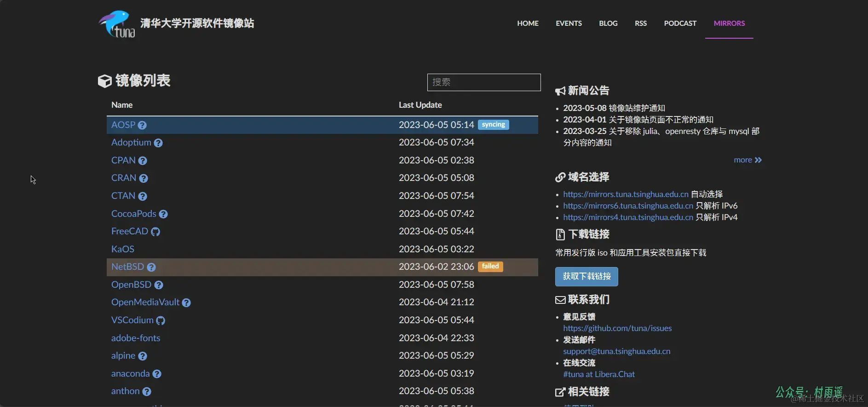868x407 pixels.
Task: Go to HOME in navigation
Action: click(528, 23)
